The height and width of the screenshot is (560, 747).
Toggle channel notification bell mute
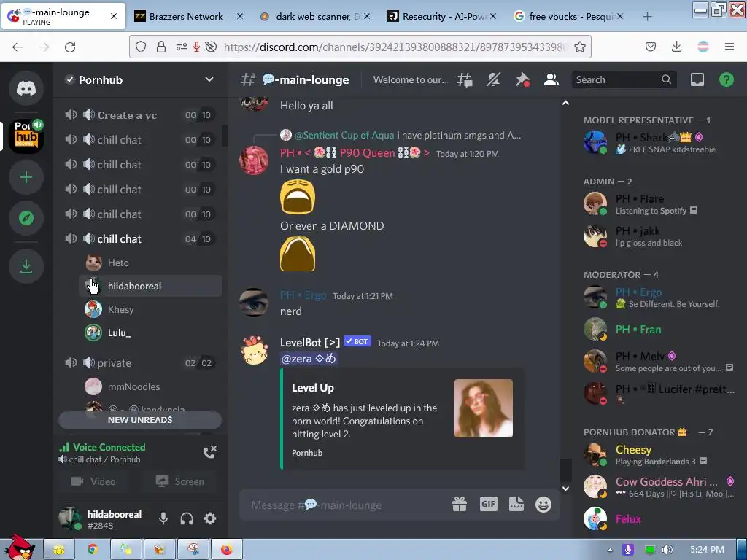[493, 80]
